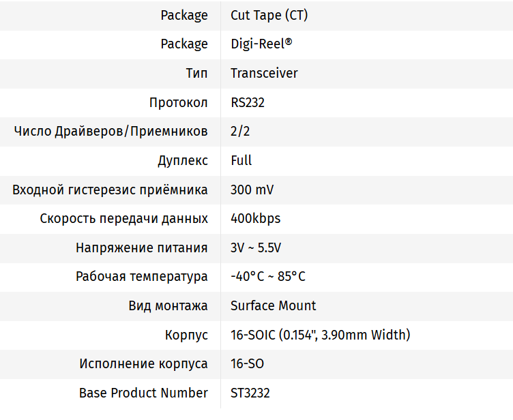
Task: Select the "300 mV" hysteresis value
Action: pos(252,190)
